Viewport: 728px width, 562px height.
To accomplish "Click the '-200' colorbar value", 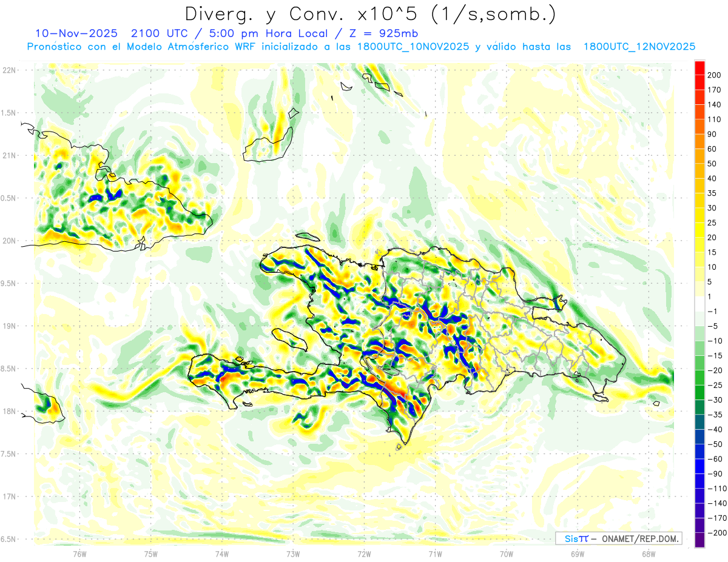I will 717,533.
